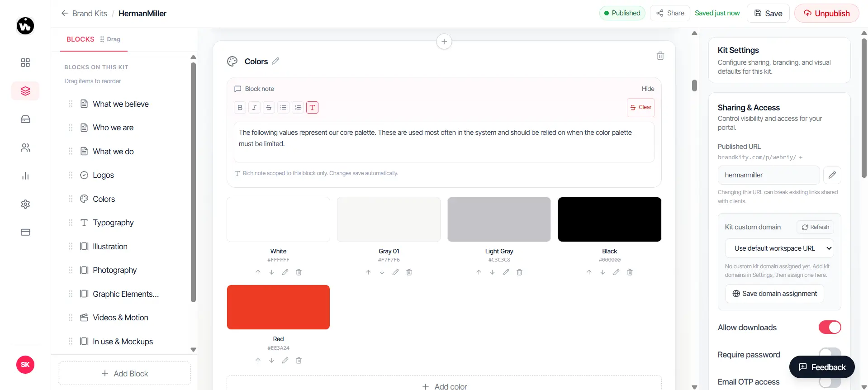Click the Unpublish button
The height and width of the screenshot is (390, 868).
pyautogui.click(x=827, y=13)
